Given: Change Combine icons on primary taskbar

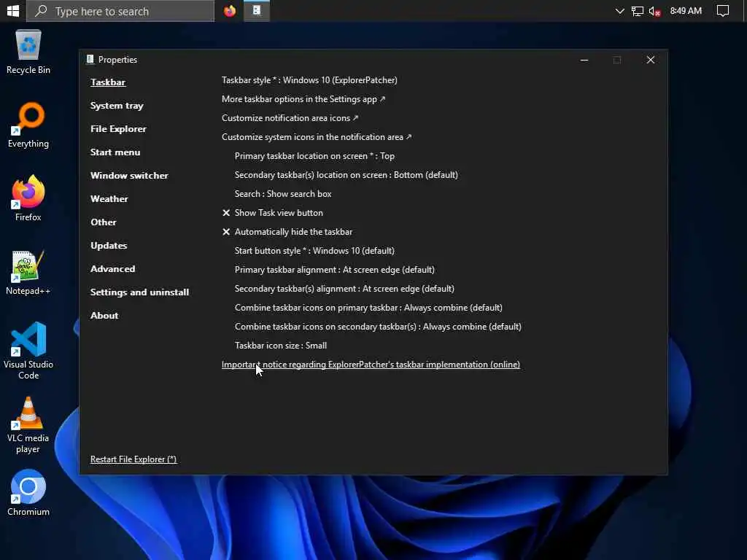Looking at the screenshot, I should [x=368, y=308].
